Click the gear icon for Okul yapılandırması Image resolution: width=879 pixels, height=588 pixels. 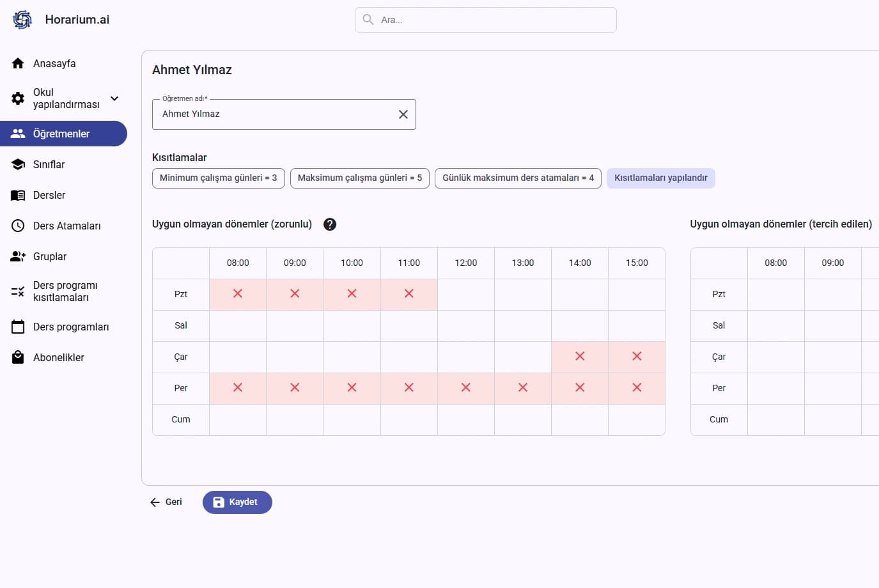(18, 98)
